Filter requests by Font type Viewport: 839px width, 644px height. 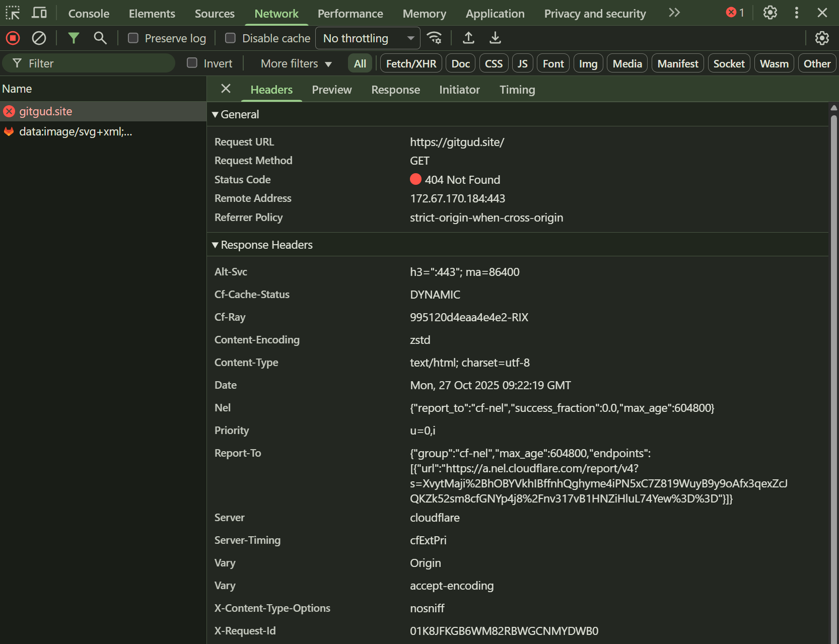553,63
